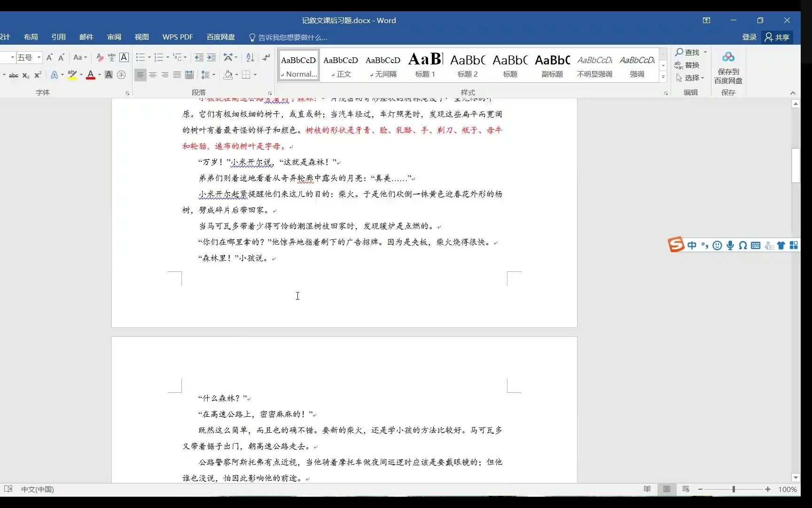Shrink font size with the smaller A icon

(x=61, y=57)
